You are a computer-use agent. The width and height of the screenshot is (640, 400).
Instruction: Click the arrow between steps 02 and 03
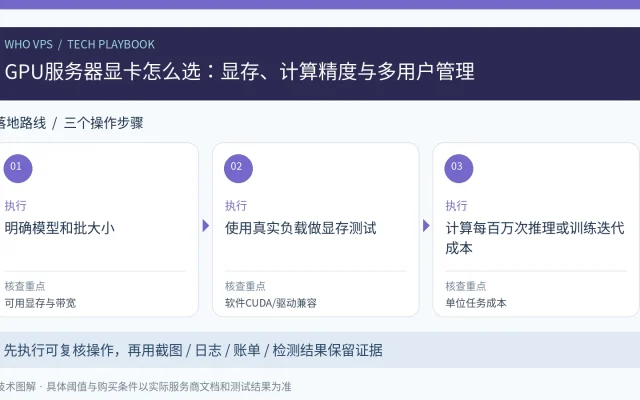coord(426,226)
